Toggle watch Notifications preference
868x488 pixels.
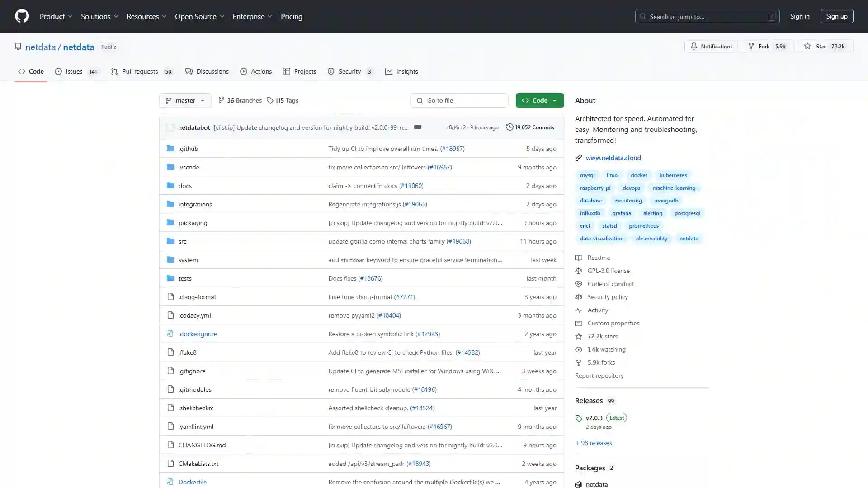pyautogui.click(x=712, y=46)
